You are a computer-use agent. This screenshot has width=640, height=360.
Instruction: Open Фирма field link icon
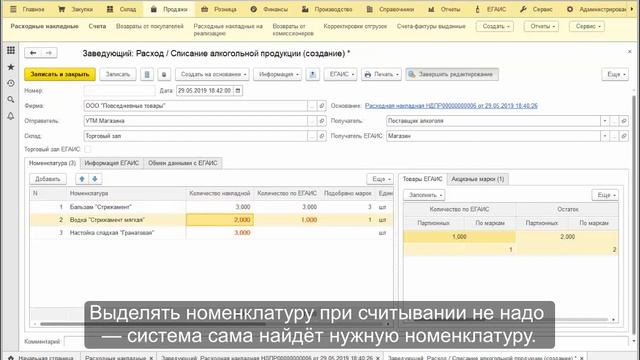coord(322,106)
